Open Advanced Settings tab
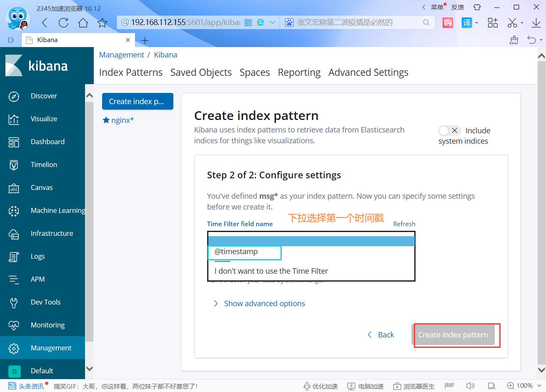The height and width of the screenshot is (392, 546). click(368, 72)
